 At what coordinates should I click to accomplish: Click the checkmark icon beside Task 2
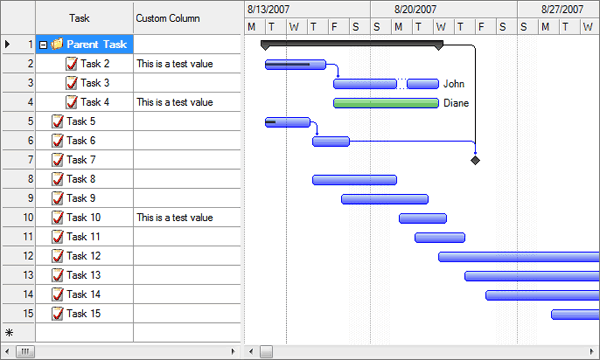coord(71,64)
